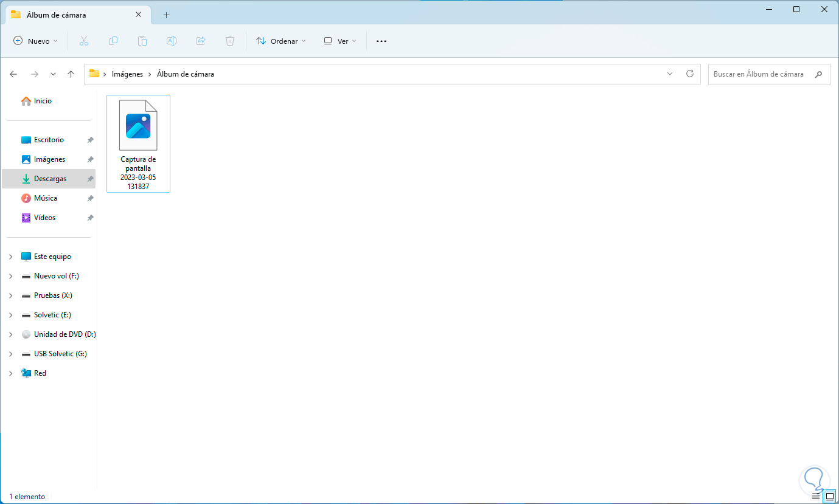This screenshot has width=839, height=504.
Task: Select Pruebas (X:) in sidebar
Action: pyautogui.click(x=53, y=295)
